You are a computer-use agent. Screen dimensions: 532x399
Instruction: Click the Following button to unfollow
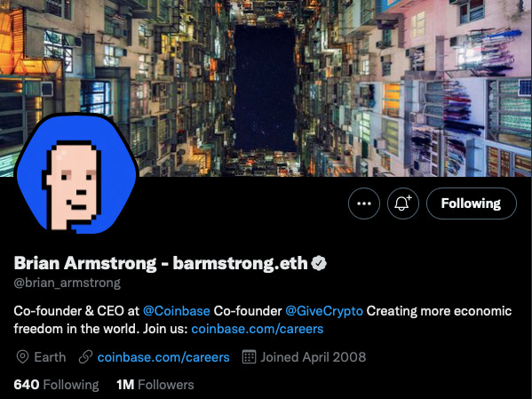click(472, 203)
